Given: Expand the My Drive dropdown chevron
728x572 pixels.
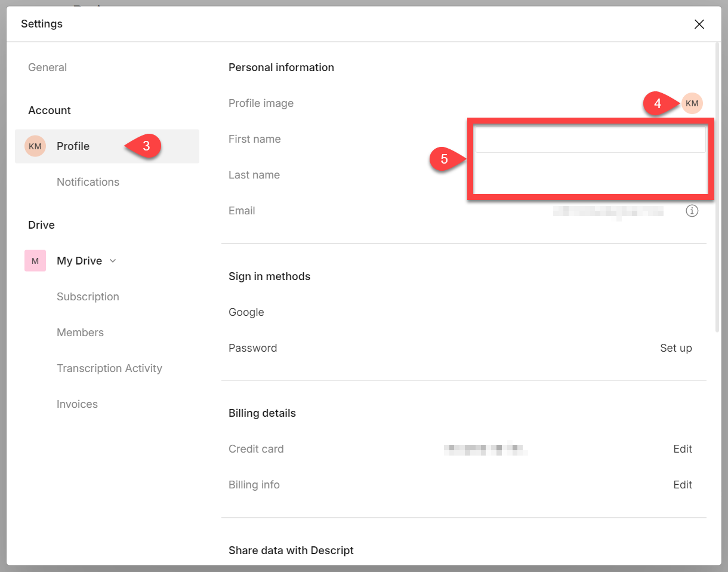Looking at the screenshot, I should (x=113, y=261).
